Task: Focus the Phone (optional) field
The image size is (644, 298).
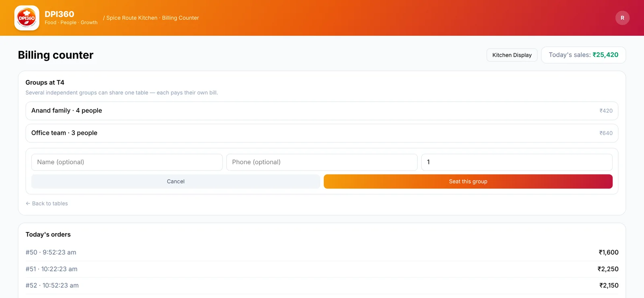Action: 322,162
